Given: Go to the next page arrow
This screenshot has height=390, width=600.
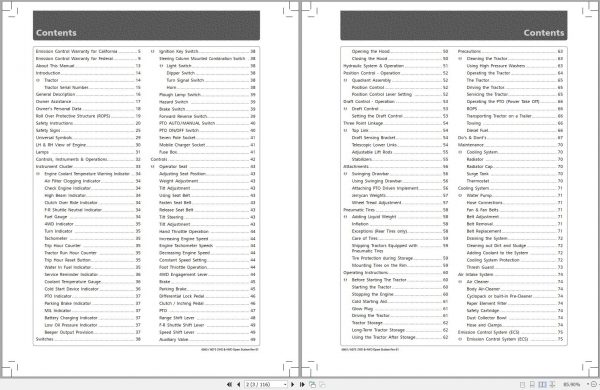Looking at the screenshot, I should coord(293,384).
